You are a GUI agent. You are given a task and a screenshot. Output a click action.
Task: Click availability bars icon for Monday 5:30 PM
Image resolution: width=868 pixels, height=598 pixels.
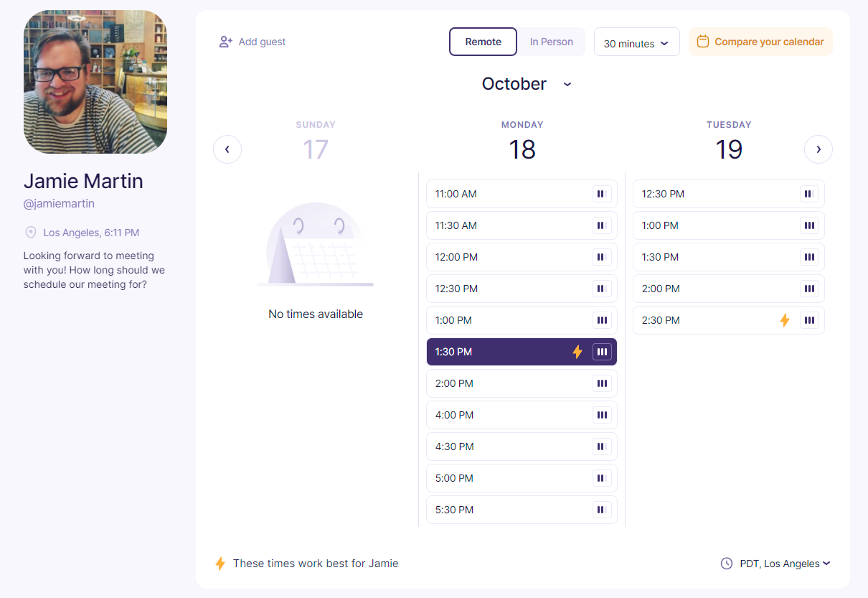point(602,510)
